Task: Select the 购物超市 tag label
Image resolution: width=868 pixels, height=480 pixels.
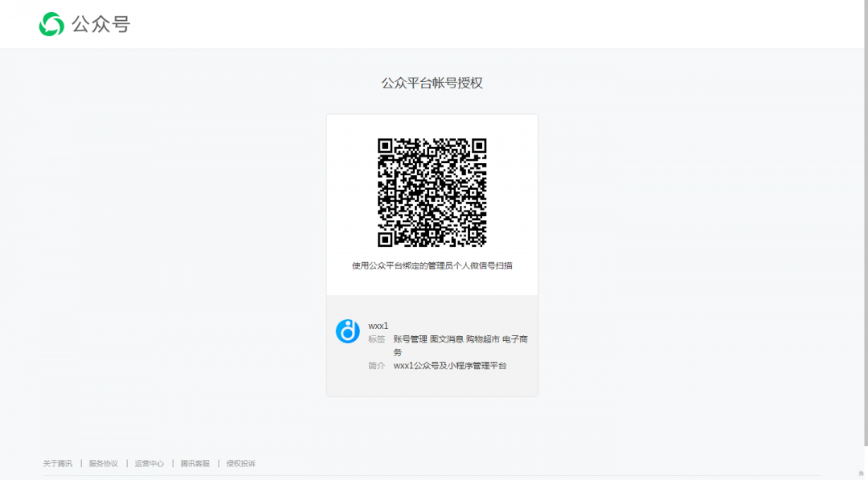Action: [484, 338]
